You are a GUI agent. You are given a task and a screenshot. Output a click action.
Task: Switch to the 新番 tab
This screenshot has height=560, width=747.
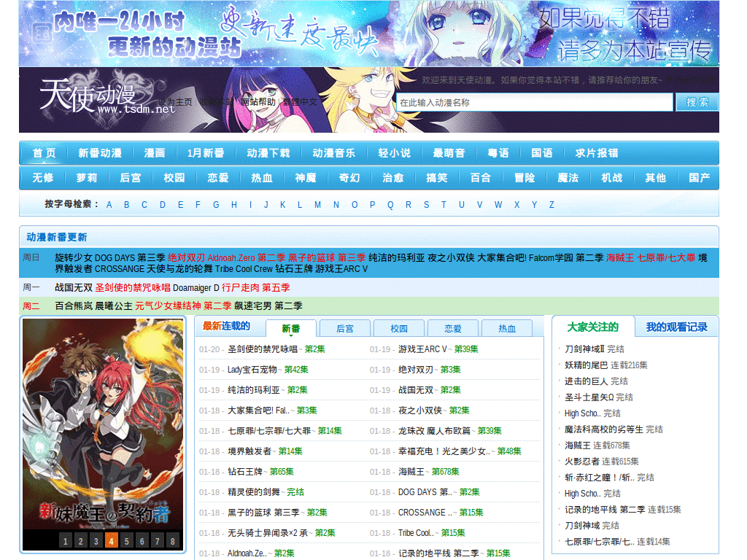[x=290, y=329]
